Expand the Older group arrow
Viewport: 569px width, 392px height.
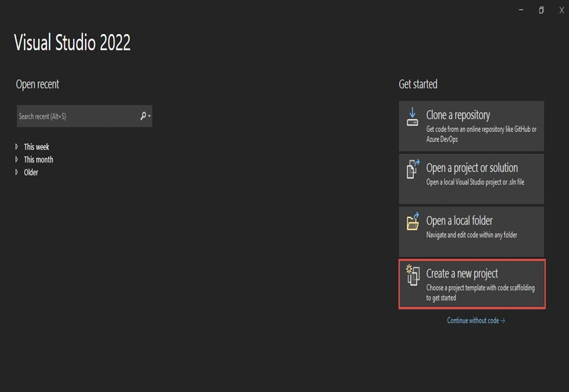[x=16, y=172]
